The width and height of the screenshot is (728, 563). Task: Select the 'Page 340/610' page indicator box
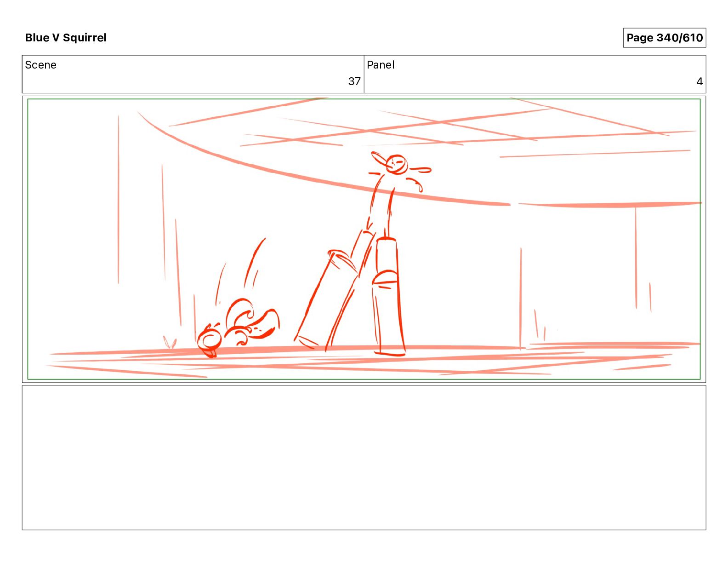664,38
